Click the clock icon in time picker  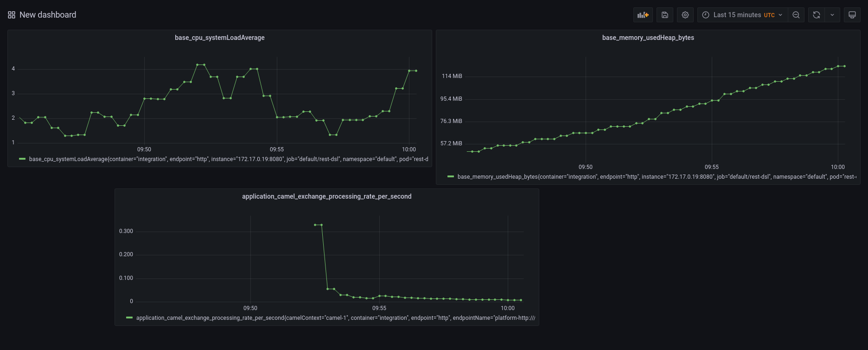point(706,15)
